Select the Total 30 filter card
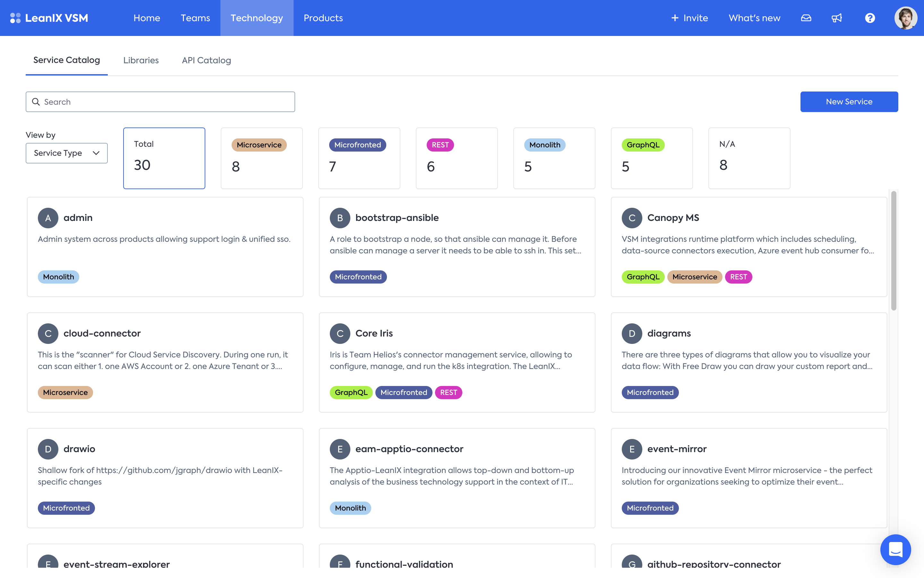The height and width of the screenshot is (578, 924). tap(164, 158)
